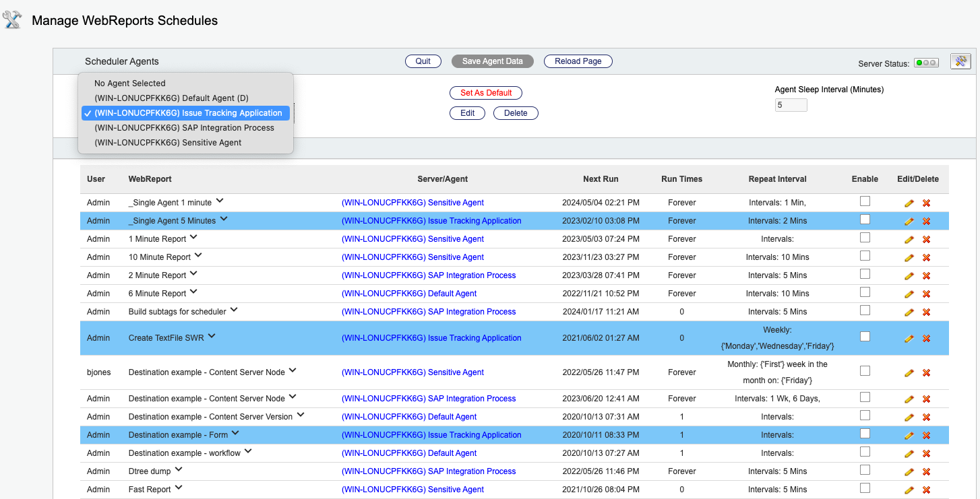Enable the Destination example - workflow schedule
This screenshot has height=499, width=980.
pyautogui.click(x=865, y=452)
